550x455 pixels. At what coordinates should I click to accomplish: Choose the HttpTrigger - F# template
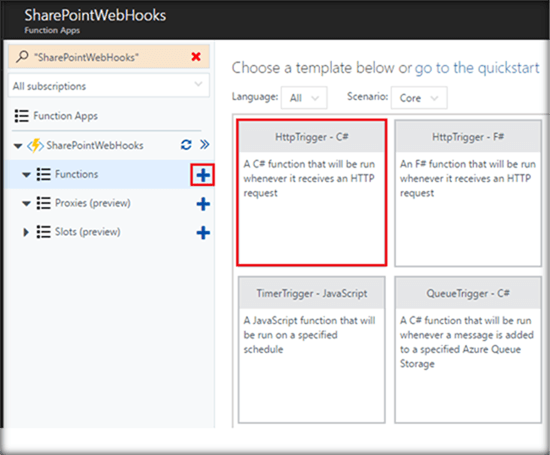click(468, 193)
